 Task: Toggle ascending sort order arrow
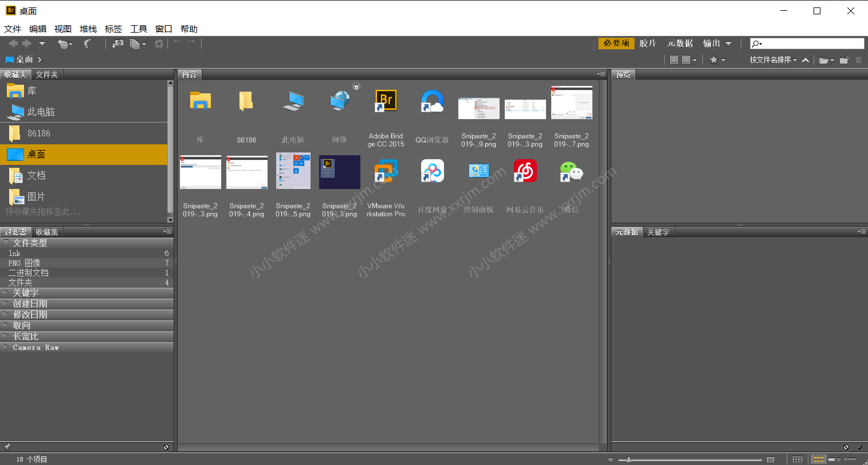[806, 60]
